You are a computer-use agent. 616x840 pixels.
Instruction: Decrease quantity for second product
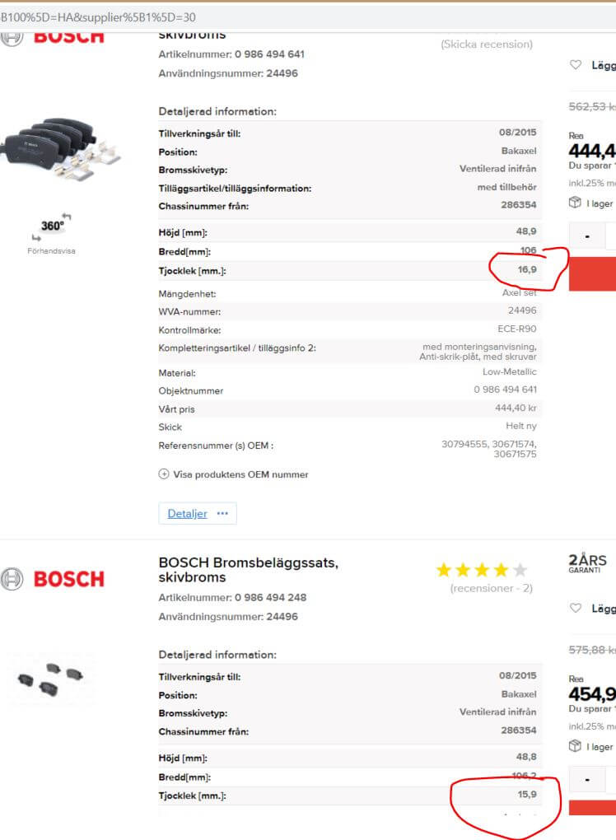click(587, 778)
